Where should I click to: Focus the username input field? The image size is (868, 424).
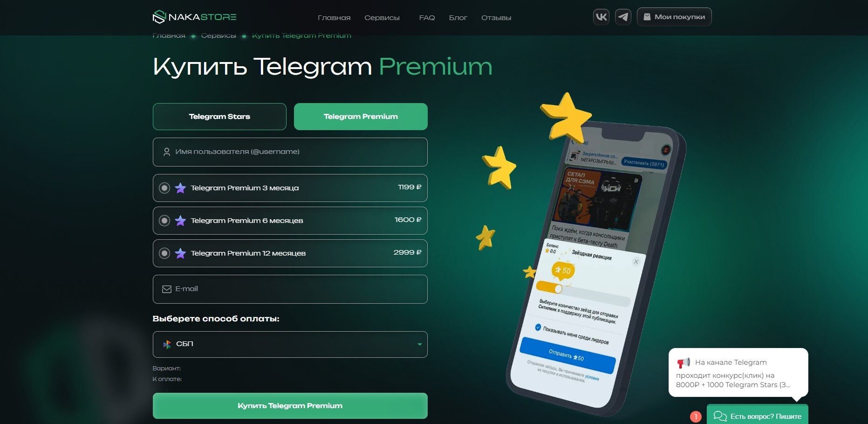(x=290, y=152)
